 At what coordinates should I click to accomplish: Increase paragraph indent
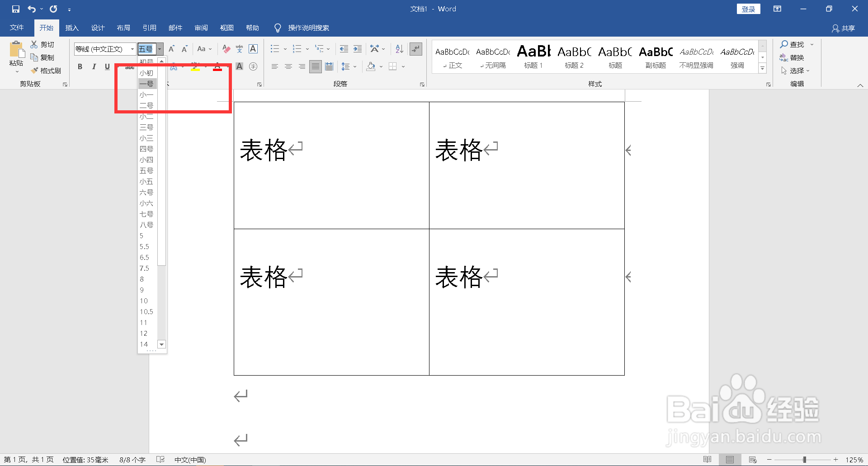(x=358, y=49)
